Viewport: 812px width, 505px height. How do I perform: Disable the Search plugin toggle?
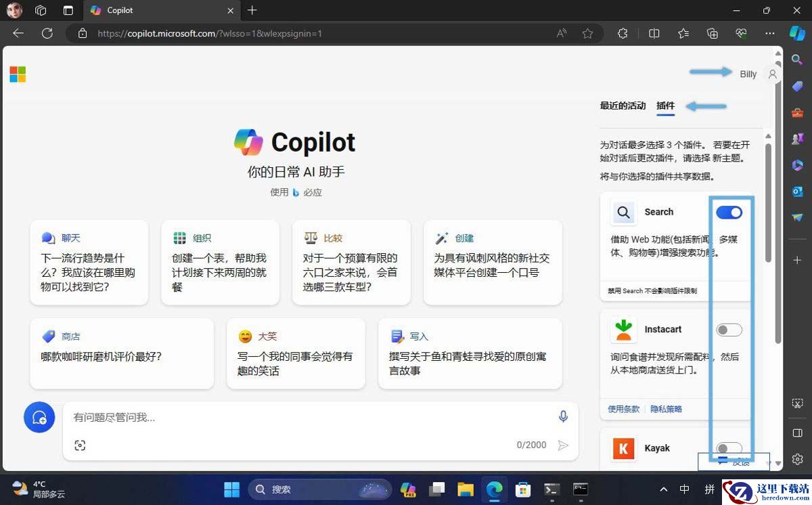(x=729, y=212)
